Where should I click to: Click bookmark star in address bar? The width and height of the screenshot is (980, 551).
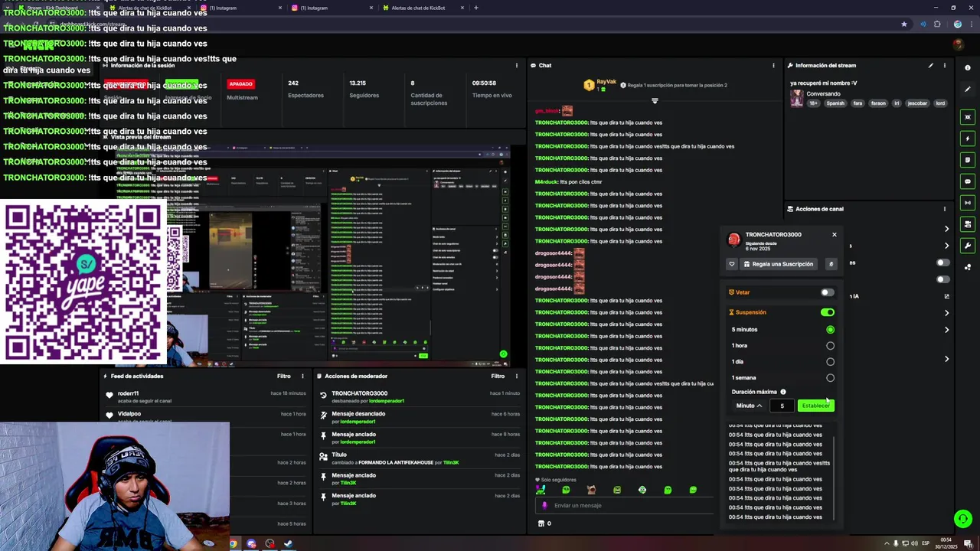tap(904, 24)
